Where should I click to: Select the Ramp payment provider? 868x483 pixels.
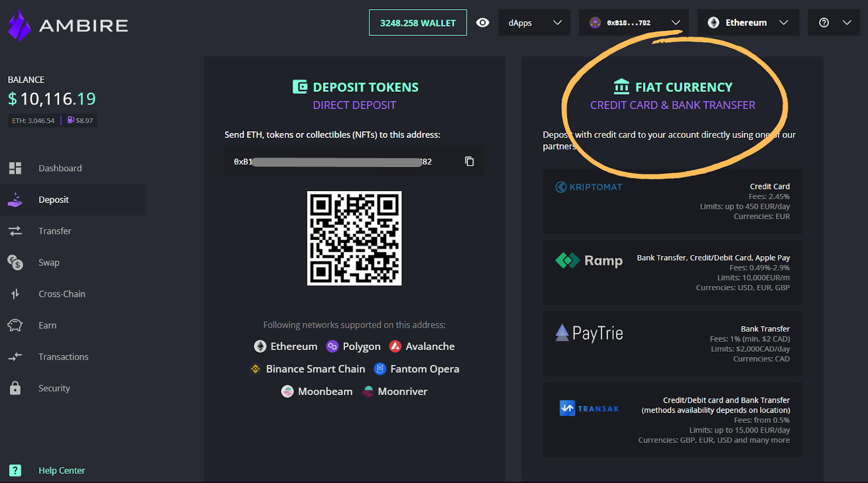pyautogui.click(x=673, y=272)
